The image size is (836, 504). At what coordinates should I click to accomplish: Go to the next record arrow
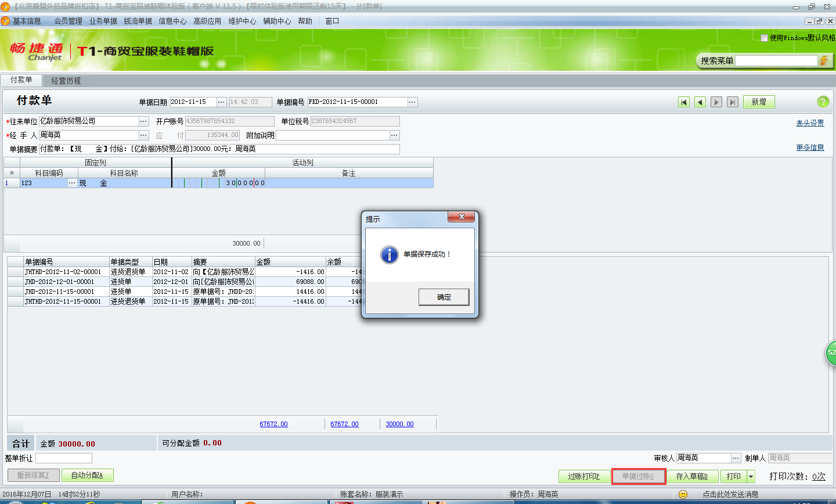(x=716, y=102)
